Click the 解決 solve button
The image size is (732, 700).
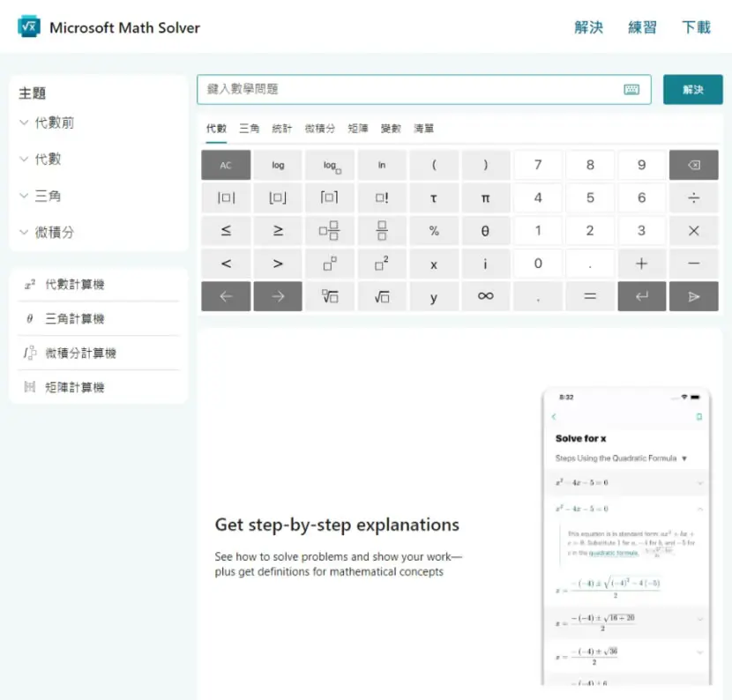[x=693, y=90]
